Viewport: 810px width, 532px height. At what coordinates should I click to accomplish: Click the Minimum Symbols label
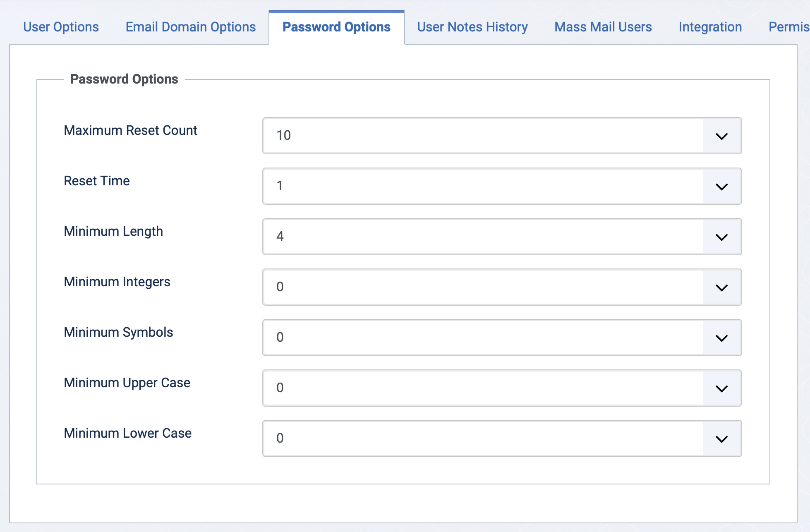point(118,332)
